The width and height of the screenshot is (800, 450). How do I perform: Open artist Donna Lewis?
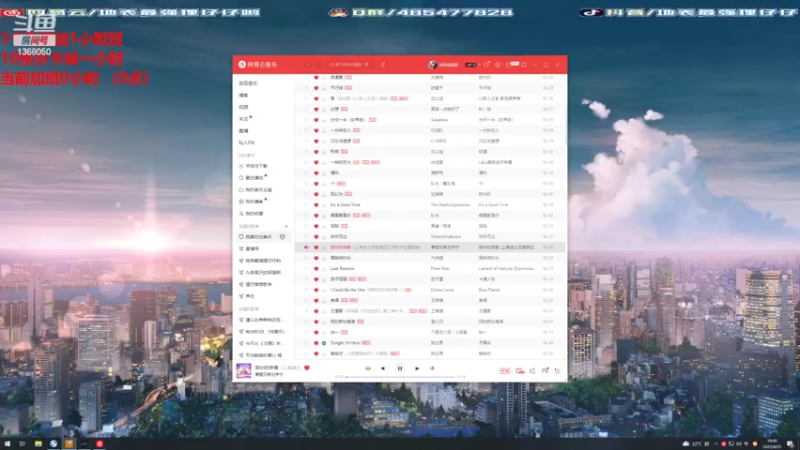[x=442, y=290]
